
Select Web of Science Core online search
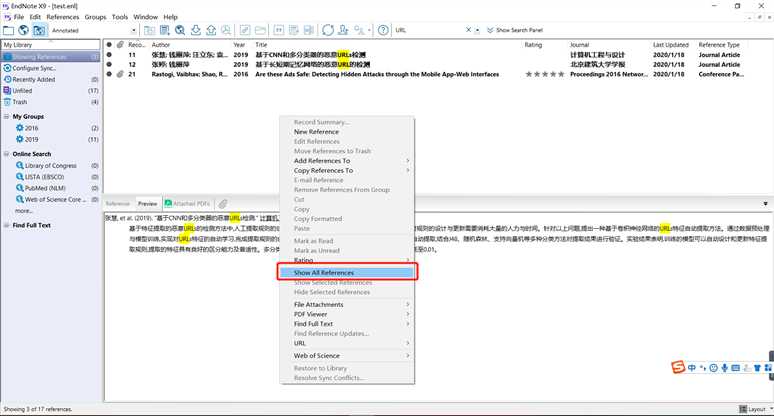pyautogui.click(x=57, y=199)
